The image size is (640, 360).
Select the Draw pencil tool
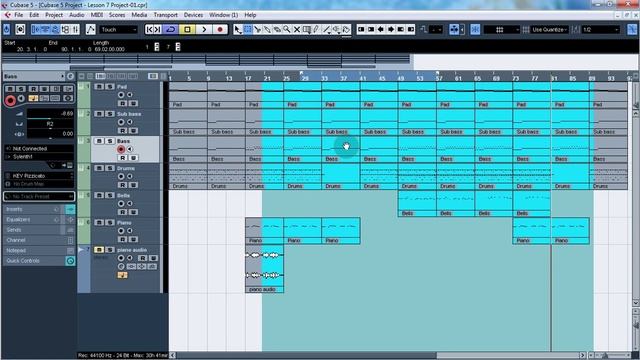click(316, 29)
